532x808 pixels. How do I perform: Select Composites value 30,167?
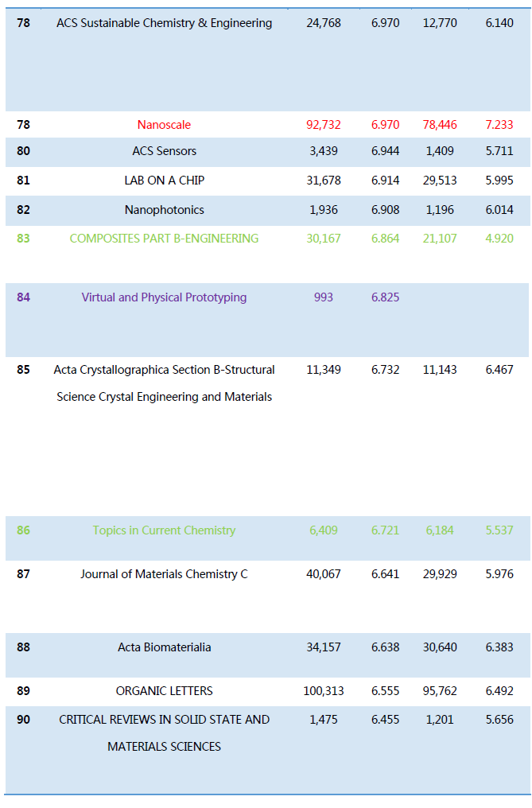323,239
